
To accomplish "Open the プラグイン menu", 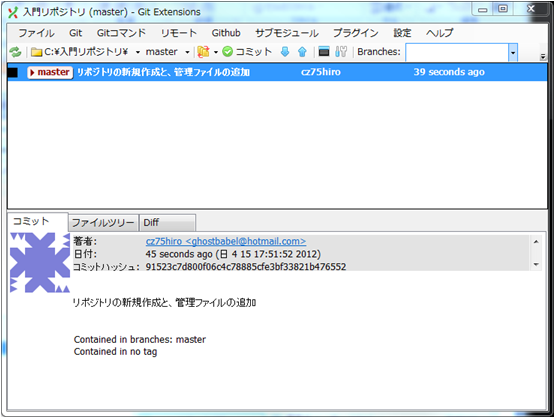I will click(x=356, y=33).
